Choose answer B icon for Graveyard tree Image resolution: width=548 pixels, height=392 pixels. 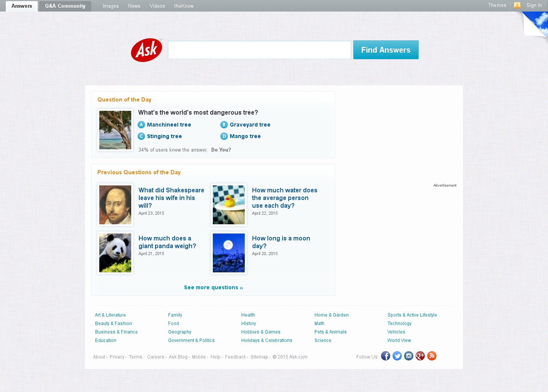point(224,125)
